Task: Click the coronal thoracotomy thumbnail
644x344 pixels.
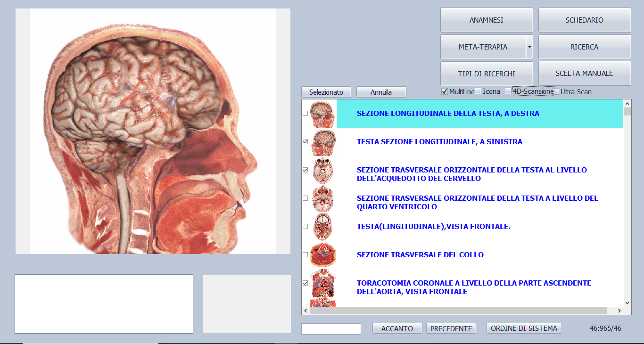Action: [323, 283]
